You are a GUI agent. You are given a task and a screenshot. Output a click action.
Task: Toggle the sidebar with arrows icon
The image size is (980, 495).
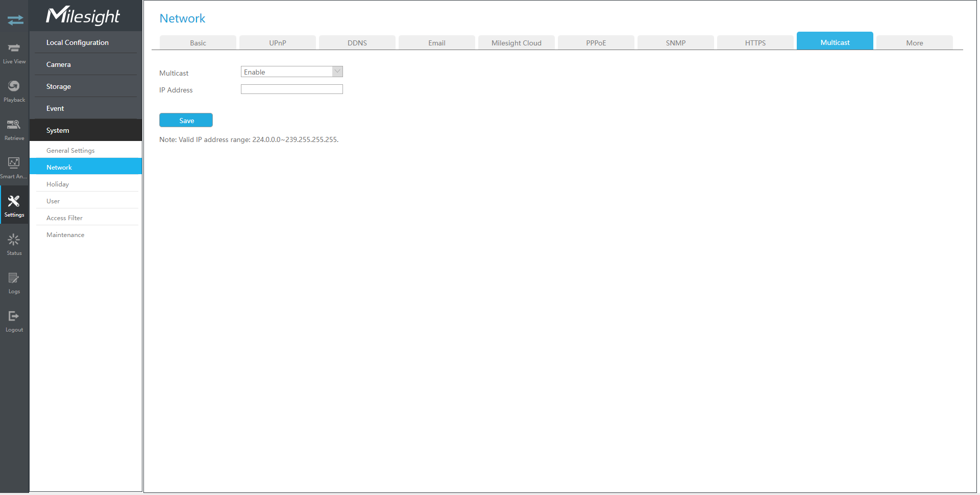coord(15,20)
